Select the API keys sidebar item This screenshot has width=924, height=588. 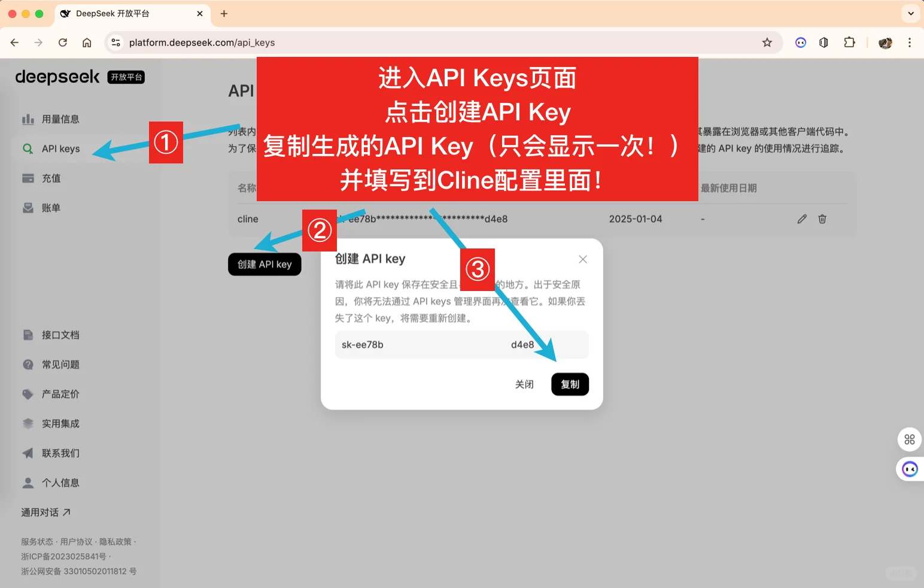coord(60,148)
